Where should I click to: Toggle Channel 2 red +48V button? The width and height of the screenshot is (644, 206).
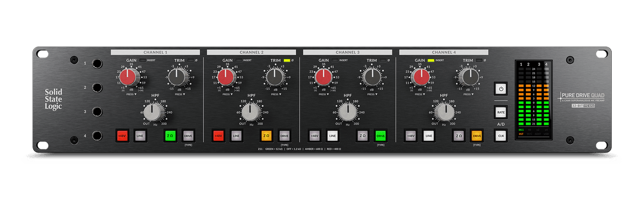coord(218,136)
